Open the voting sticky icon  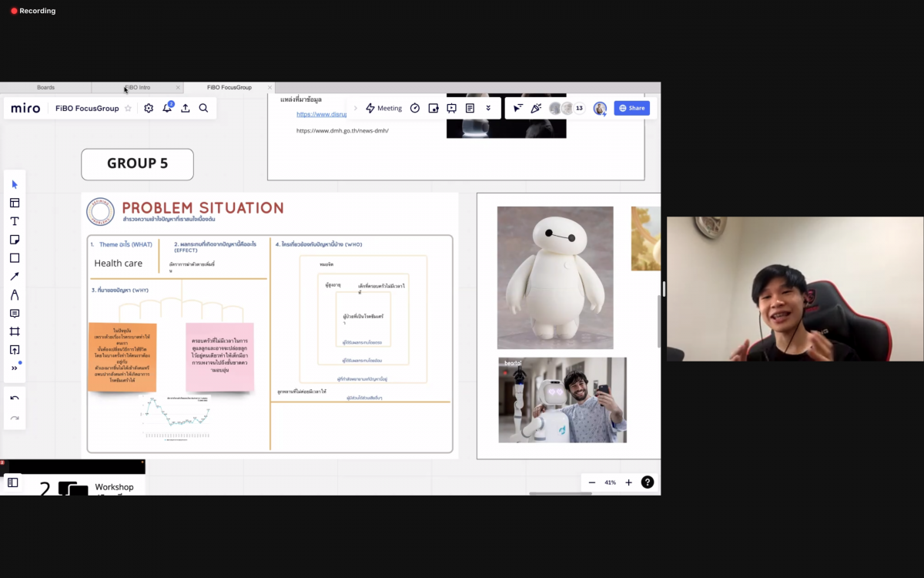[x=434, y=109]
